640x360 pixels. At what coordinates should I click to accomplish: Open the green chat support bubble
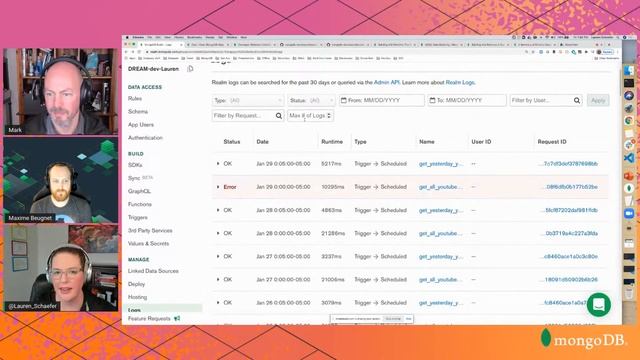[598, 304]
